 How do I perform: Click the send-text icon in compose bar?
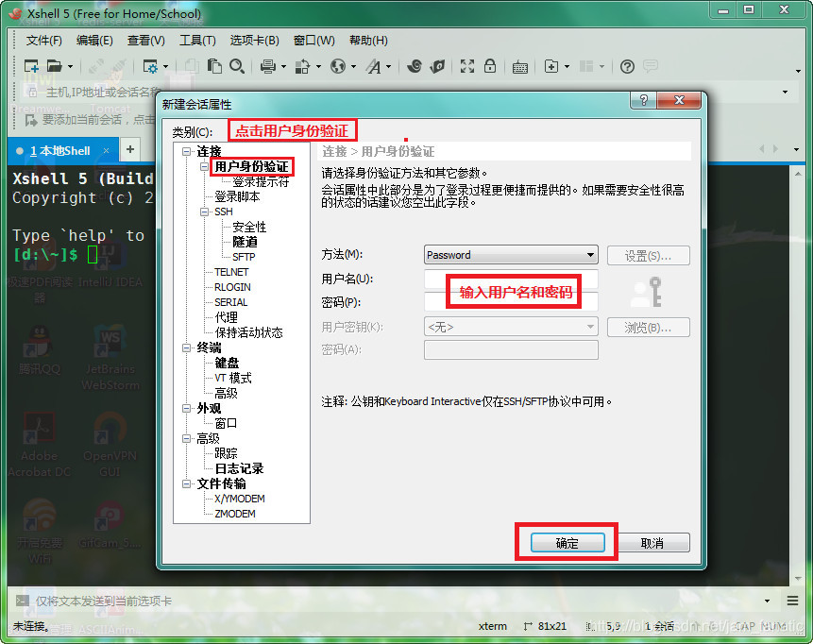pos(23,601)
